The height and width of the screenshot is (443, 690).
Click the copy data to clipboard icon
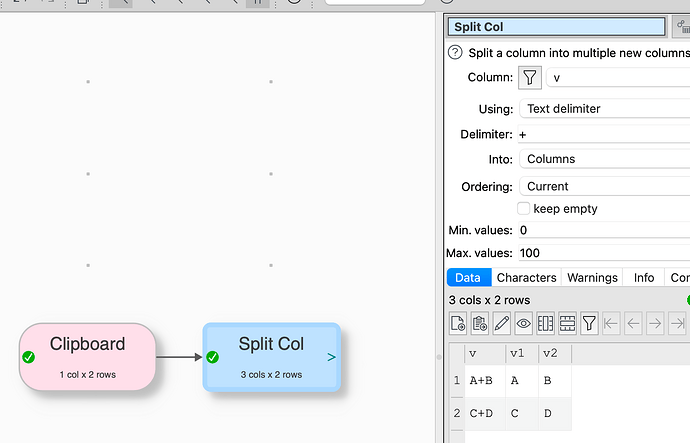pyautogui.click(x=480, y=323)
